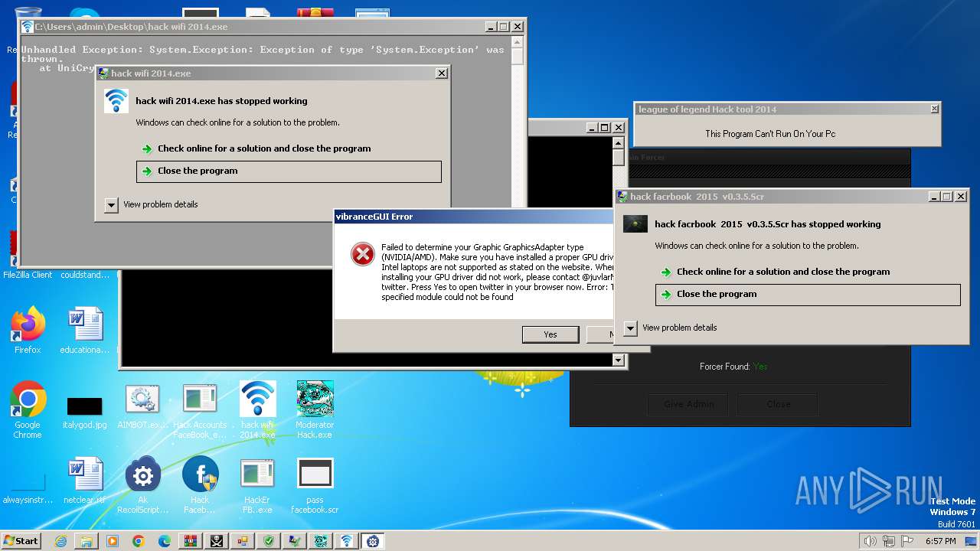Click wifi app taskbar icon
The image size is (980, 551).
point(347,541)
